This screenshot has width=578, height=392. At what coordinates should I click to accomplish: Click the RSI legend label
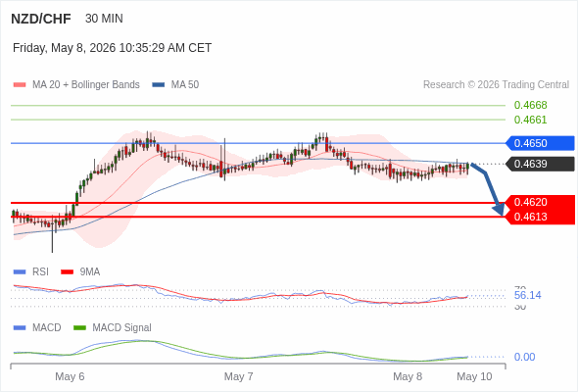pos(40,272)
